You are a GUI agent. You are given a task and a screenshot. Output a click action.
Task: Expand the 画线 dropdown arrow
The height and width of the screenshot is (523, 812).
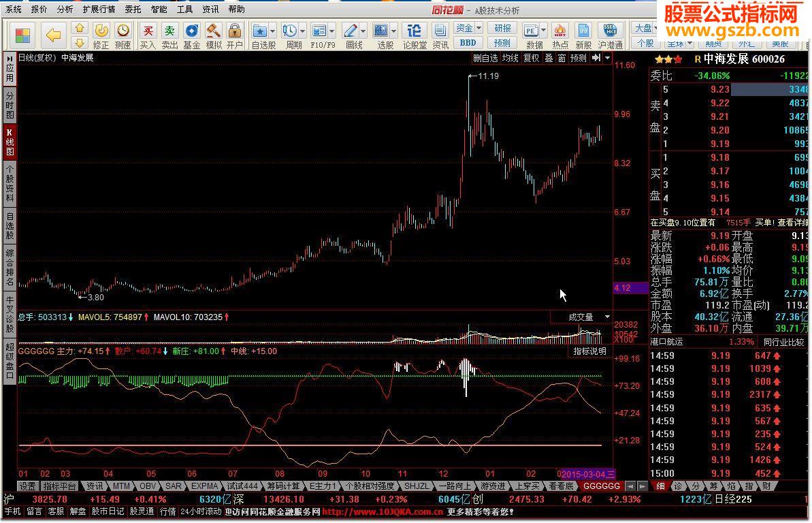pos(363,31)
